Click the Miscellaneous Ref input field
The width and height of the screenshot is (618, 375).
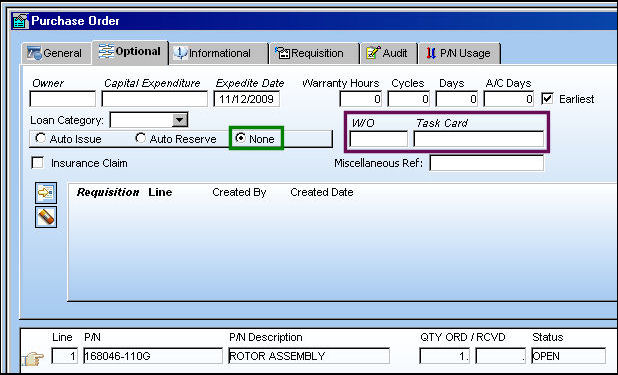click(x=487, y=163)
